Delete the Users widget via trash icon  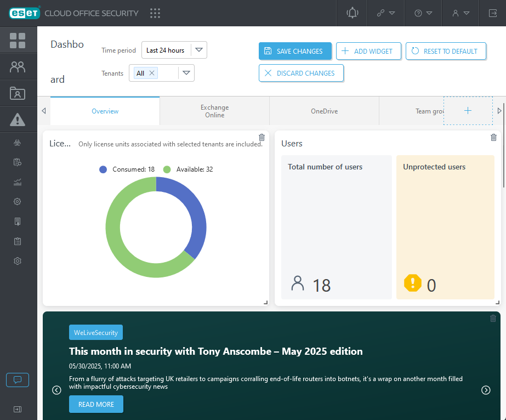[493, 138]
